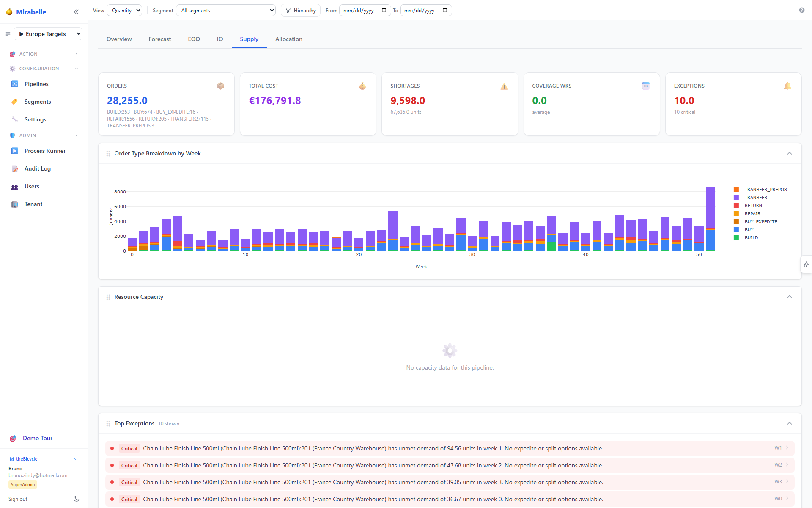
Task: Click the To date input field
Action: (x=426, y=10)
